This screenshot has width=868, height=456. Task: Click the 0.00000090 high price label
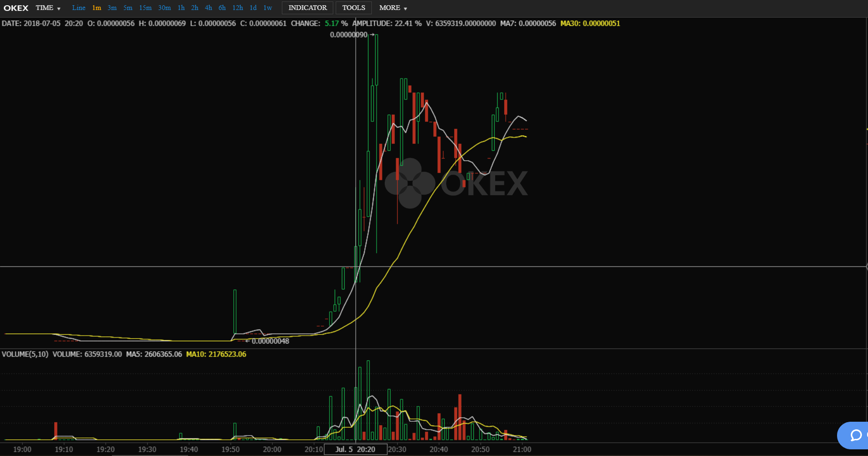(x=349, y=35)
